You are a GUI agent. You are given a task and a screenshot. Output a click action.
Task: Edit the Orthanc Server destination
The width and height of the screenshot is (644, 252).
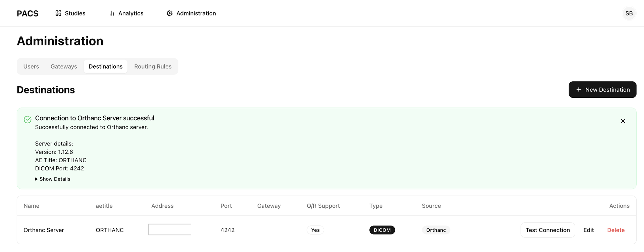tap(588, 230)
